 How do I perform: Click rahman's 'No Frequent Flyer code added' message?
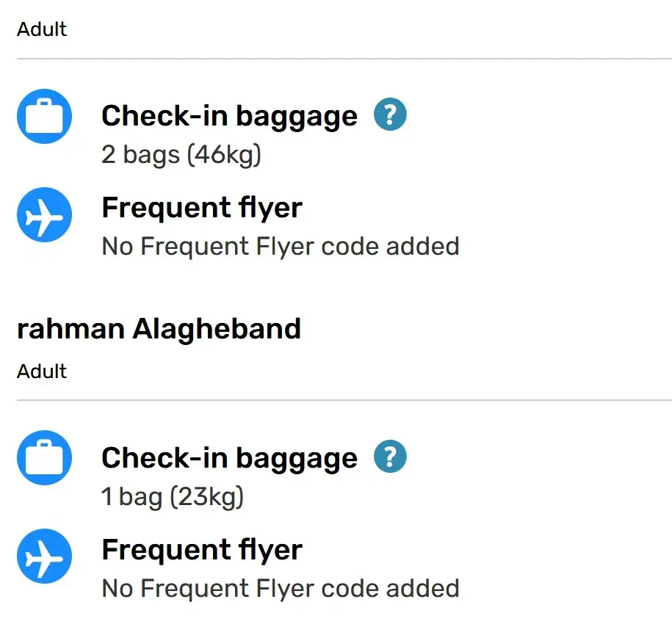(x=280, y=588)
